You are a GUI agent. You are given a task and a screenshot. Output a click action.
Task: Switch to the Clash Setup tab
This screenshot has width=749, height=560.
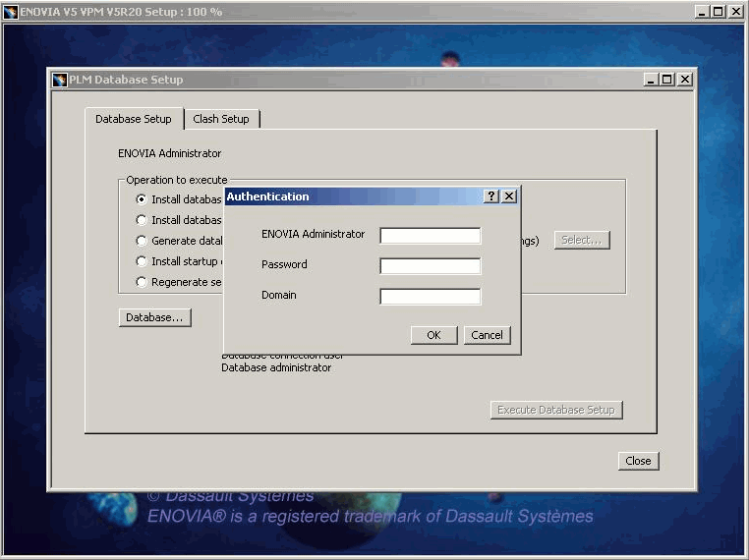tap(221, 119)
